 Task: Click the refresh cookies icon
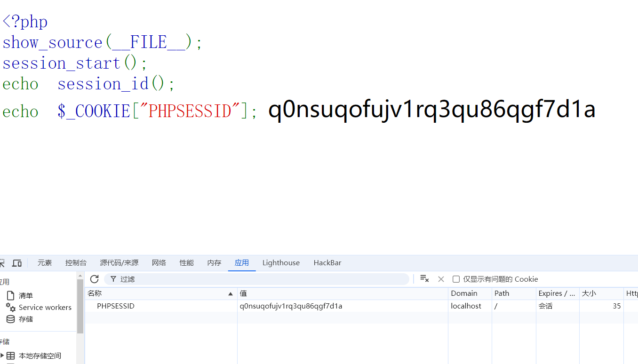[94, 279]
